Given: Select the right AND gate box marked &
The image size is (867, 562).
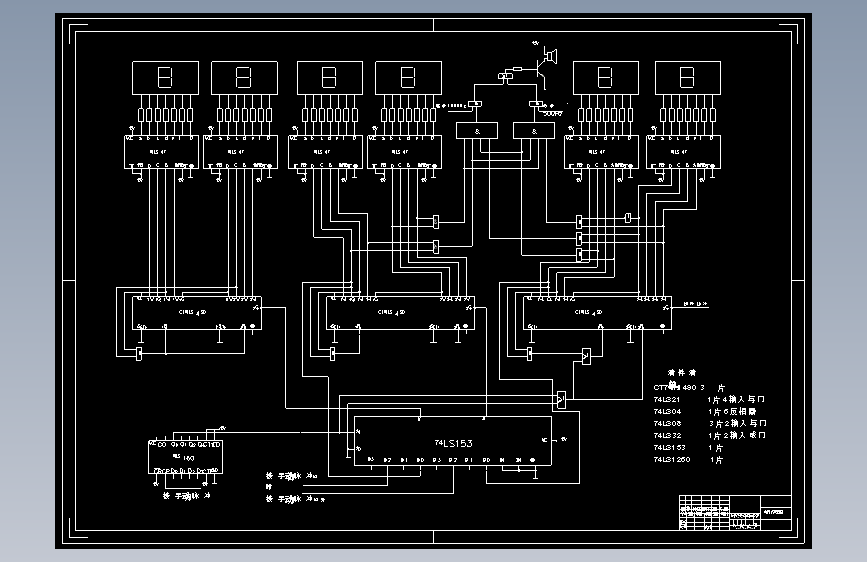Looking at the screenshot, I should coord(534,131).
